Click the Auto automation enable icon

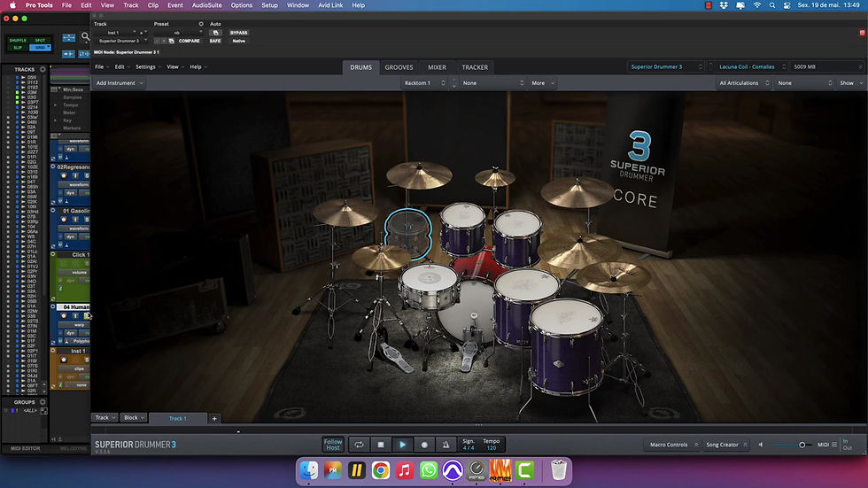pyautogui.click(x=215, y=33)
